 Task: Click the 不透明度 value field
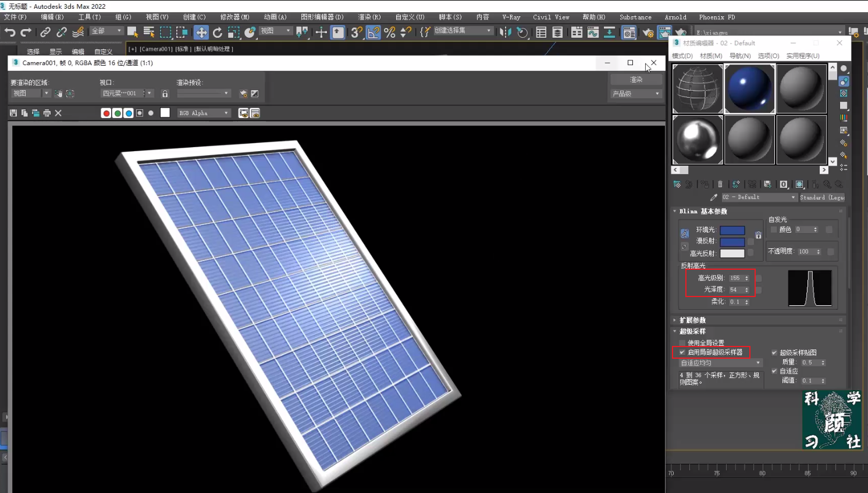[x=806, y=252]
